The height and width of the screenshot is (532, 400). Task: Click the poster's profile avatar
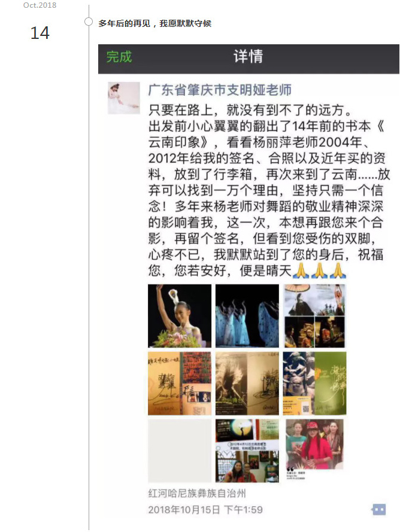(x=124, y=98)
